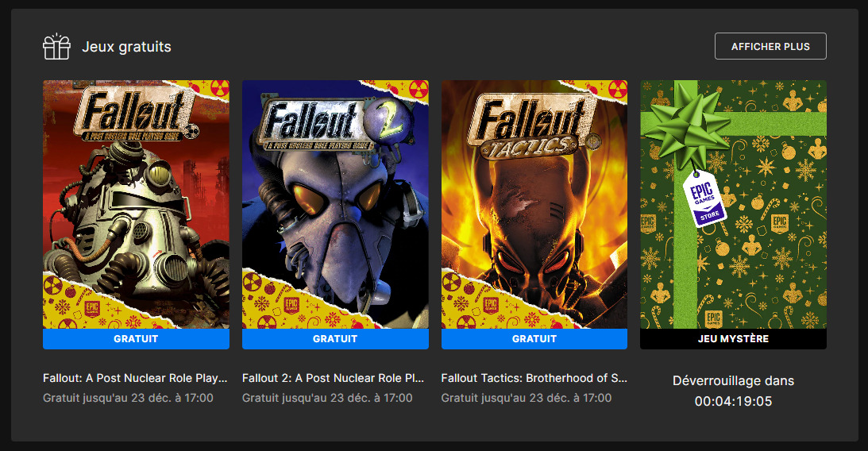This screenshot has height=451, width=868.
Task: Click the JEU MYSTÈRE banner
Action: (x=733, y=339)
